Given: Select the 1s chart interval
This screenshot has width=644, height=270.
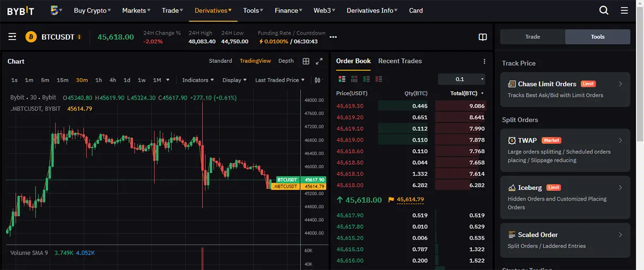Looking at the screenshot, I should (x=14, y=80).
